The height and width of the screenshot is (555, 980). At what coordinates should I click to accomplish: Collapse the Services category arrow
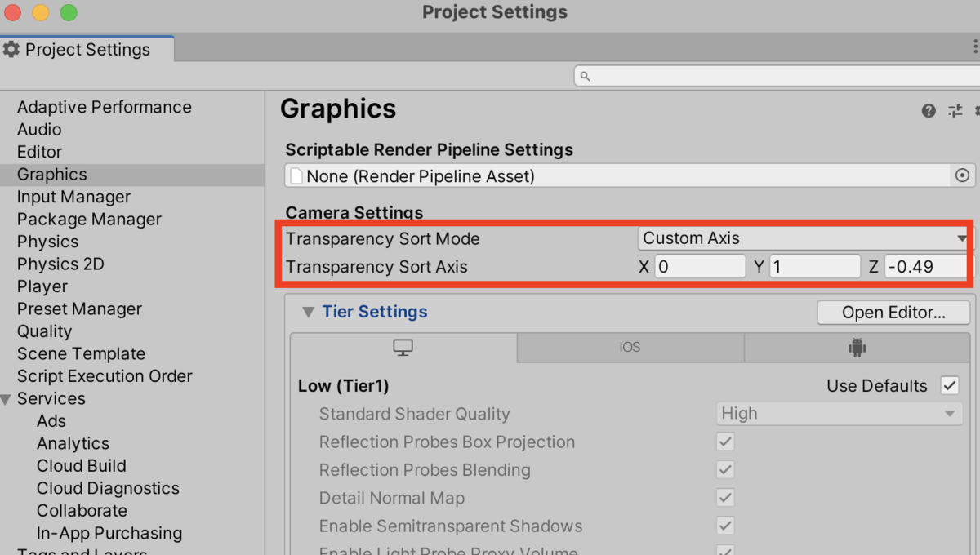click(x=7, y=399)
